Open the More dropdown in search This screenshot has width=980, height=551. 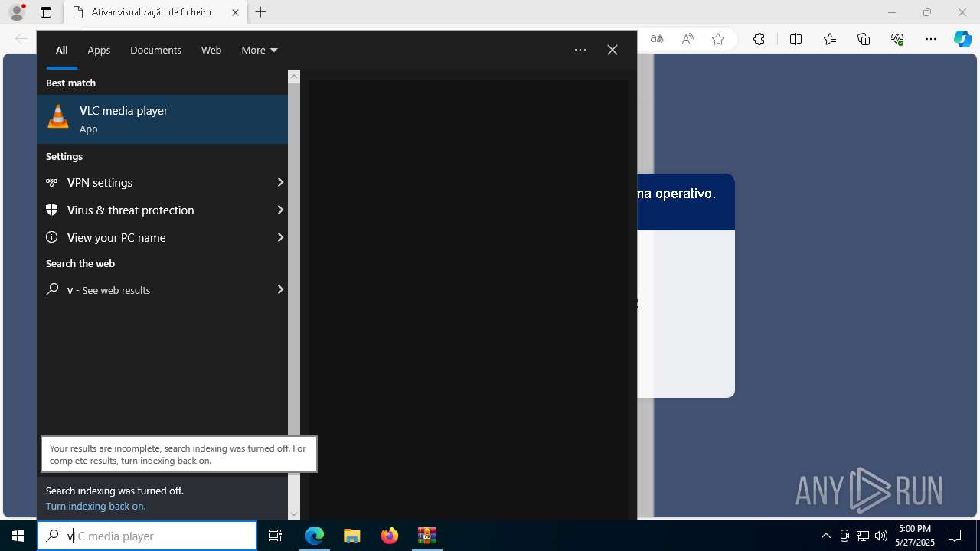[259, 50]
